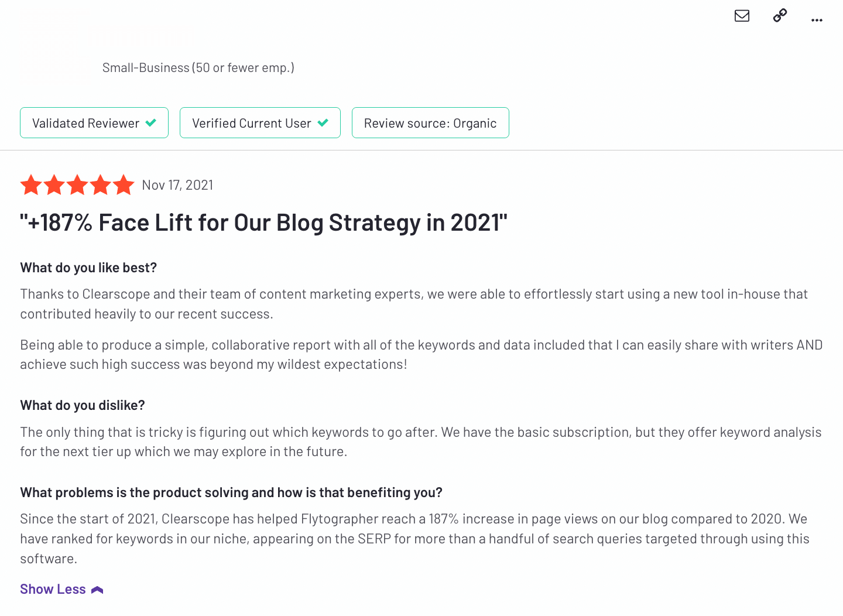Screen dimensions: 843x616
Task: Click the Verified Current User checkmark
Action: (x=323, y=123)
